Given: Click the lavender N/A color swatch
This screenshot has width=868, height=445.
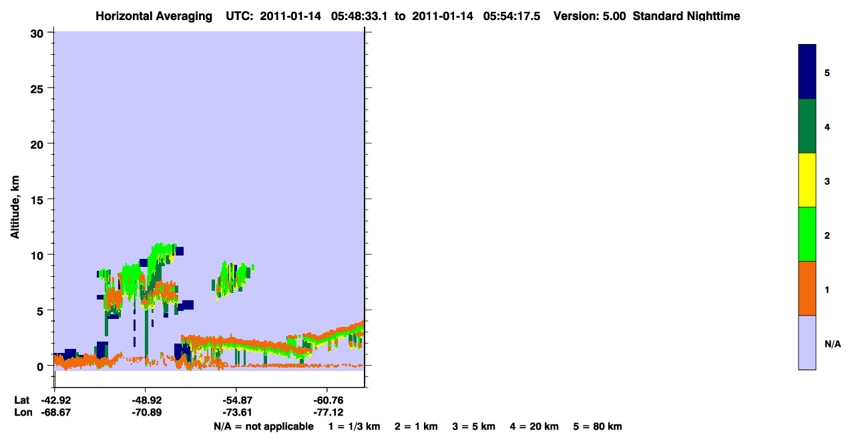Looking at the screenshot, I should pyautogui.click(x=807, y=342).
